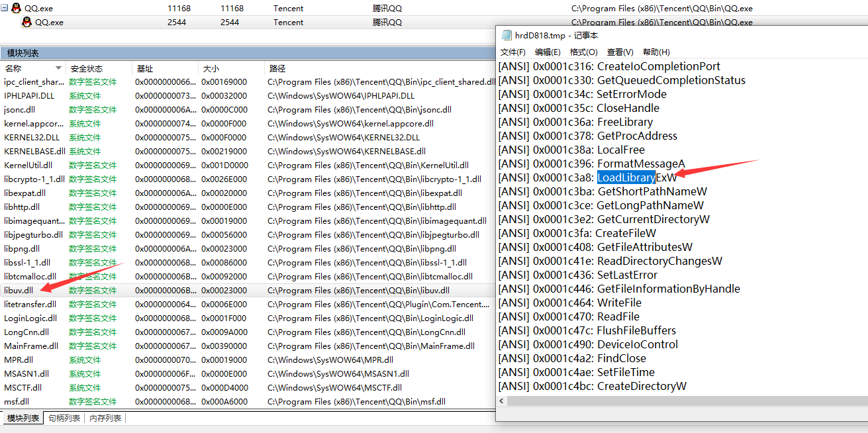Viewport: 868px width, 433px height.
Task: Click the libuv.dll path cell in module list
Action: 358,291
